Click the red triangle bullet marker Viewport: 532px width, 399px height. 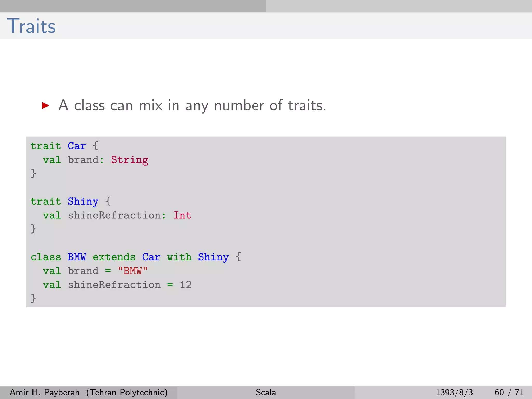point(45,105)
